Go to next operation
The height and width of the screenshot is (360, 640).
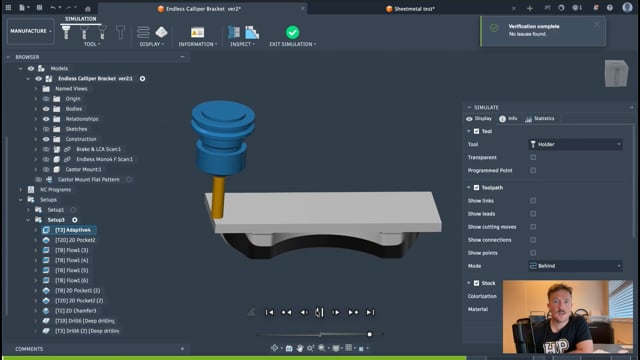tap(353, 312)
